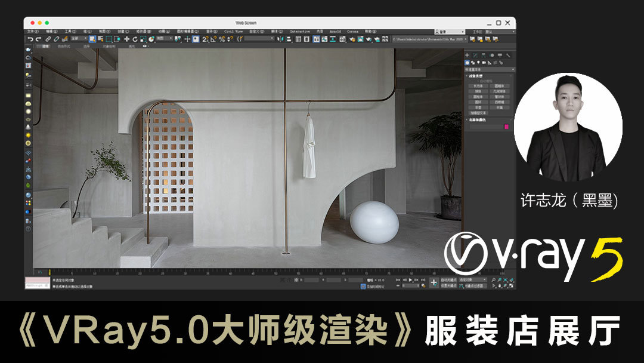Click the pink object color swatch
644x363 pixels.
507,127
